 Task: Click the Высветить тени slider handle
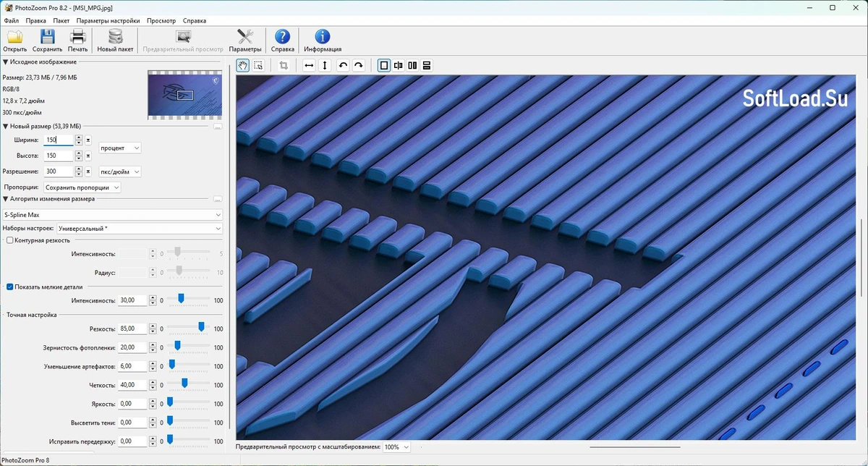click(x=170, y=421)
